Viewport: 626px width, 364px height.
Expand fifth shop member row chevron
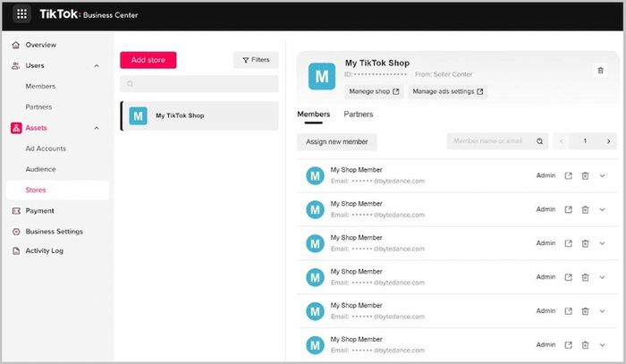coord(602,311)
